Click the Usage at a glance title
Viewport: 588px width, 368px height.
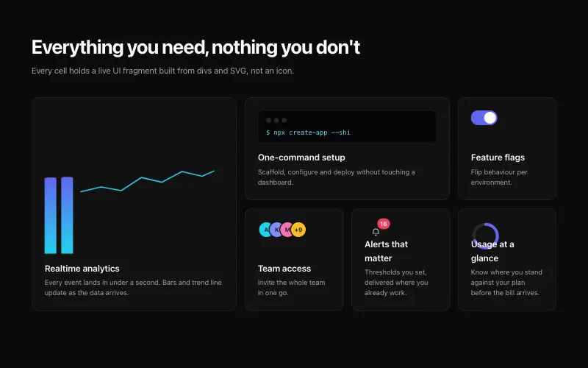(x=492, y=251)
